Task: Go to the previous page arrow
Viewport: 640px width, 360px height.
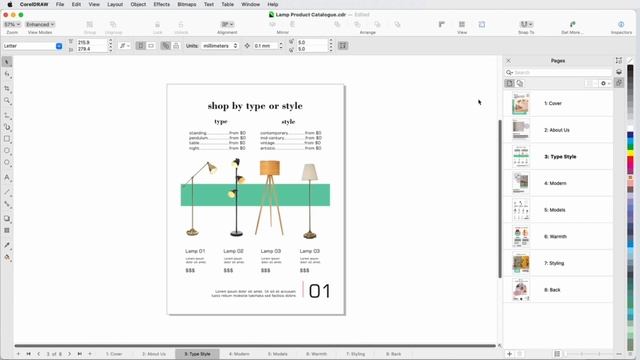Action: [39, 354]
